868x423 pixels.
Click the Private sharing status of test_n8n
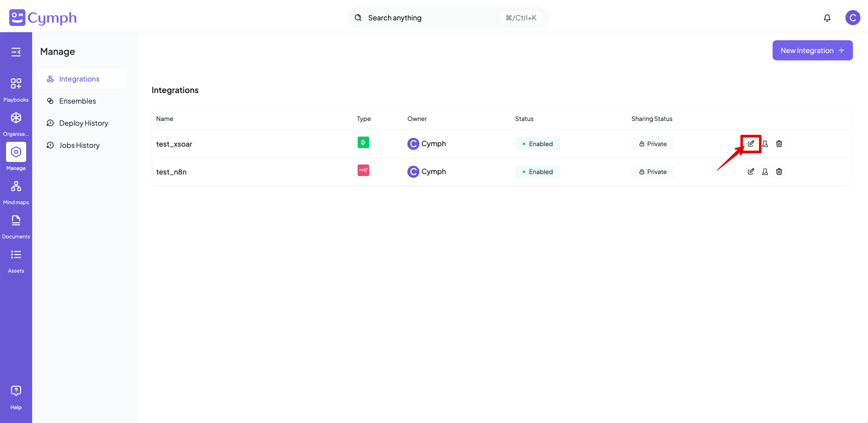[652, 171]
